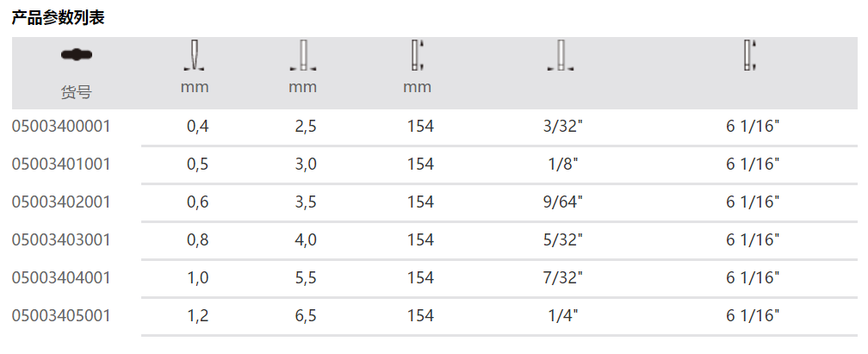The width and height of the screenshot is (868, 354).
Task: Select item number 05003403001
Action: 61,239
